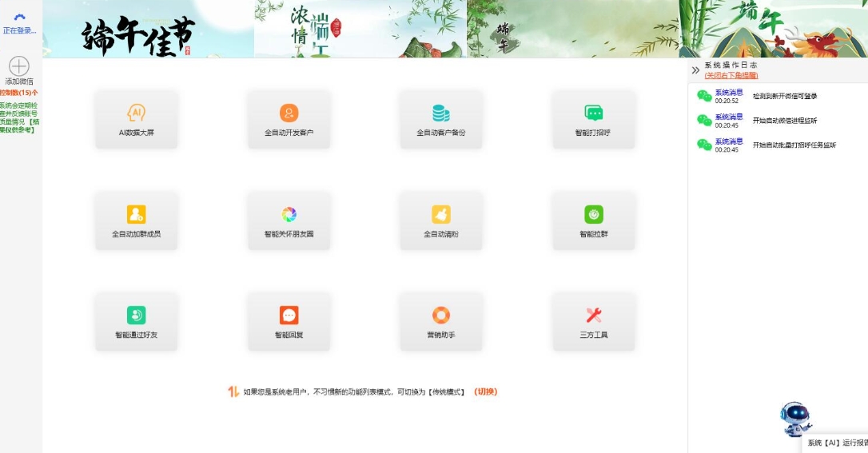Select the 正在登录 account entry in sidebar

[x=19, y=23]
